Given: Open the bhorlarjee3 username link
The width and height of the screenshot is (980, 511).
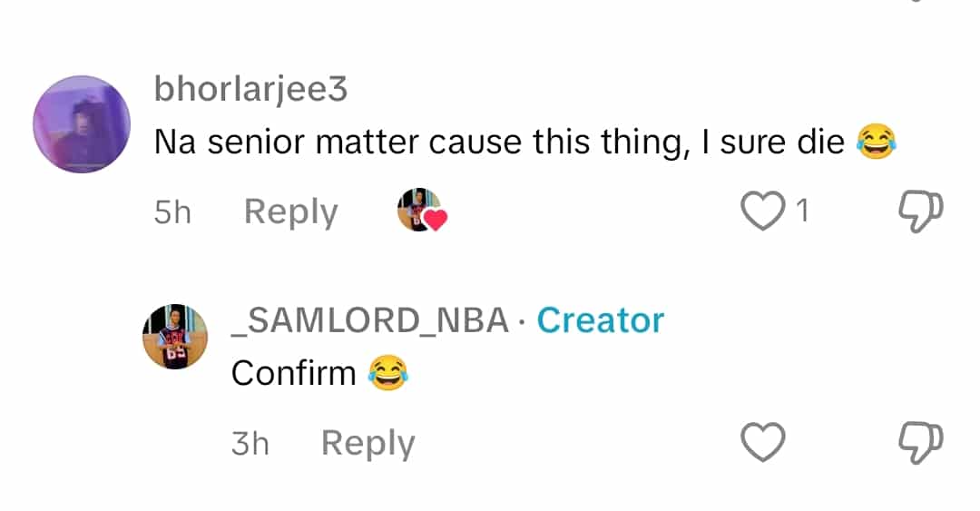Looking at the screenshot, I should coord(250,90).
